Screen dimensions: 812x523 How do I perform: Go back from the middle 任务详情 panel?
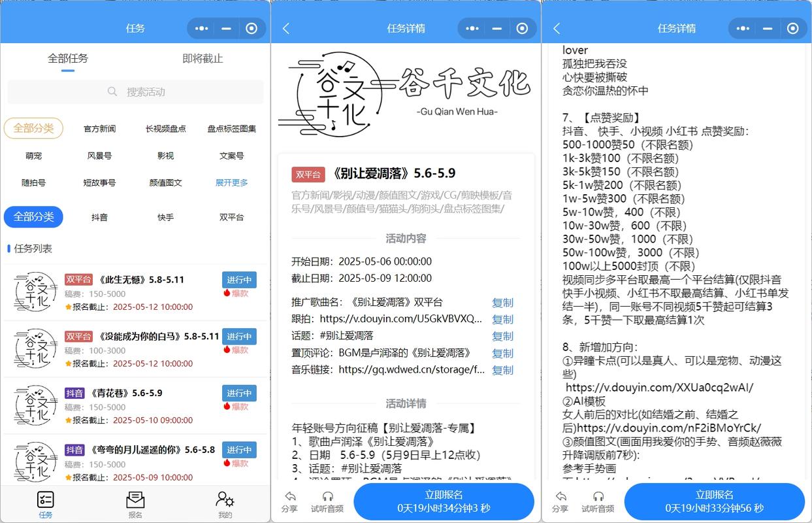tap(285, 28)
